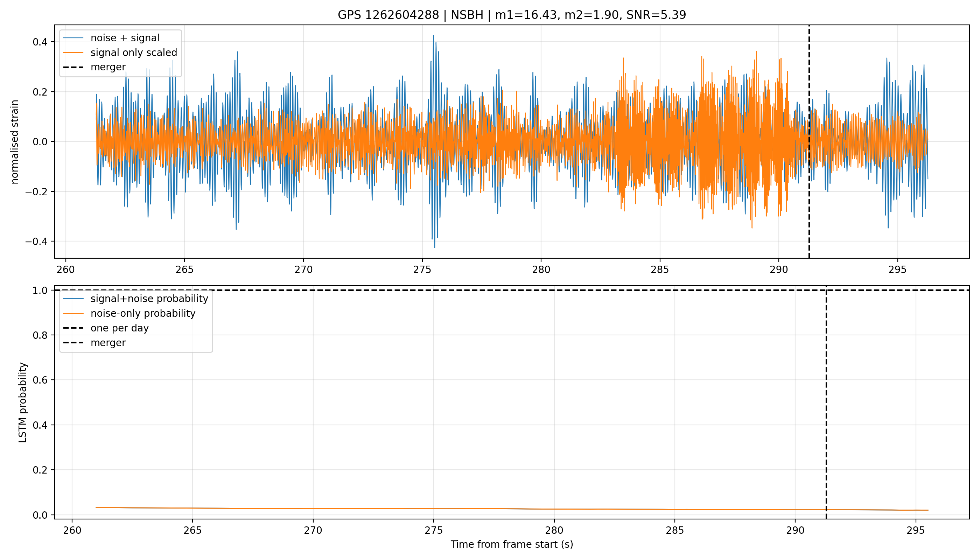Click orange line swatch beside 'signal only scaled'
980x560 pixels.
tap(73, 53)
